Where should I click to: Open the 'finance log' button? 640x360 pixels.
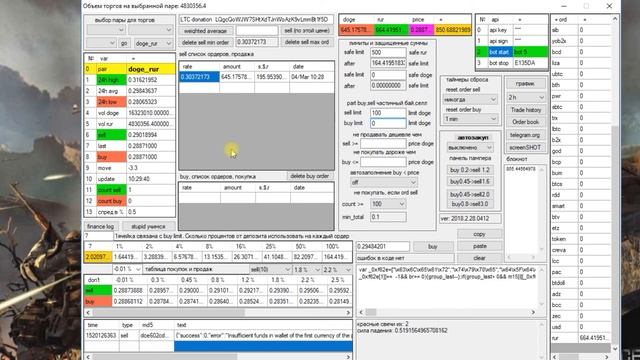point(100,226)
